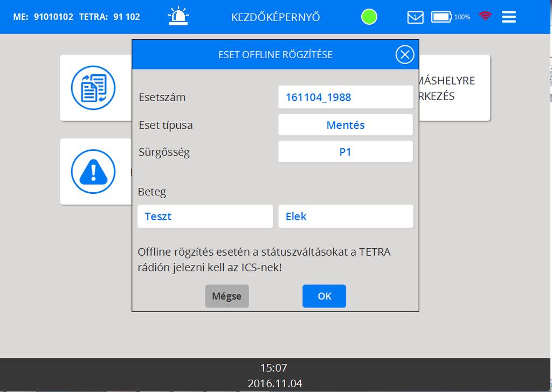Click the ESET OFFLINE RÖGZÍTÉSE dialog title

click(x=275, y=54)
